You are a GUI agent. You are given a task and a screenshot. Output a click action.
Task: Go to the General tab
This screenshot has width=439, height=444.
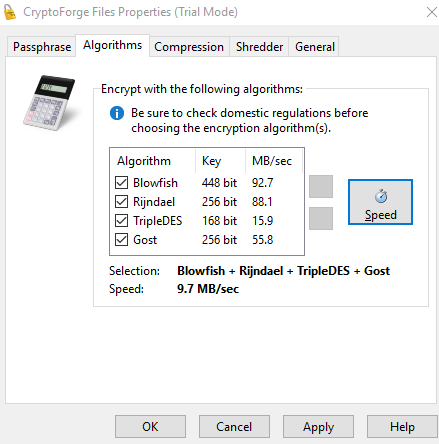point(315,47)
